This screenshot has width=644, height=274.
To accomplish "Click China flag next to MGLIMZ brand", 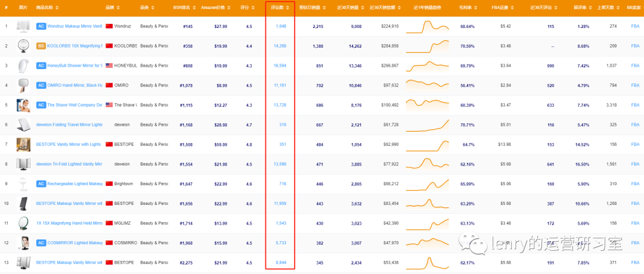I will (x=109, y=223).
